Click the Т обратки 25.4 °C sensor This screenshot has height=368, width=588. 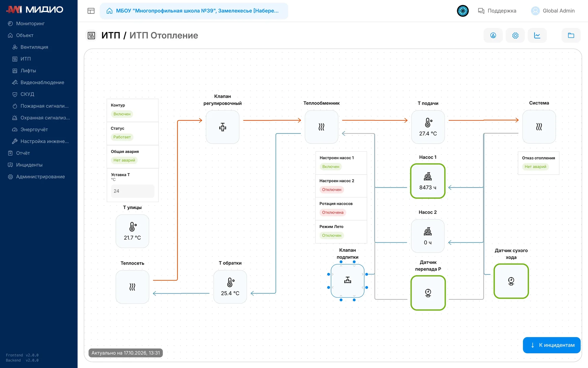coord(230,287)
